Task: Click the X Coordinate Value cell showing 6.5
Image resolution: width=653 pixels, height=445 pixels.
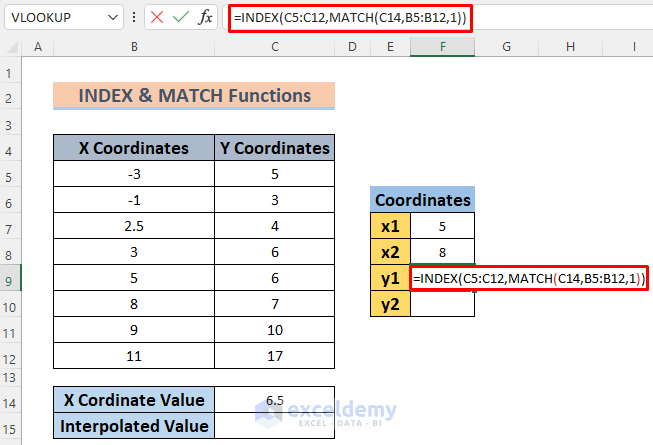Action: (274, 401)
